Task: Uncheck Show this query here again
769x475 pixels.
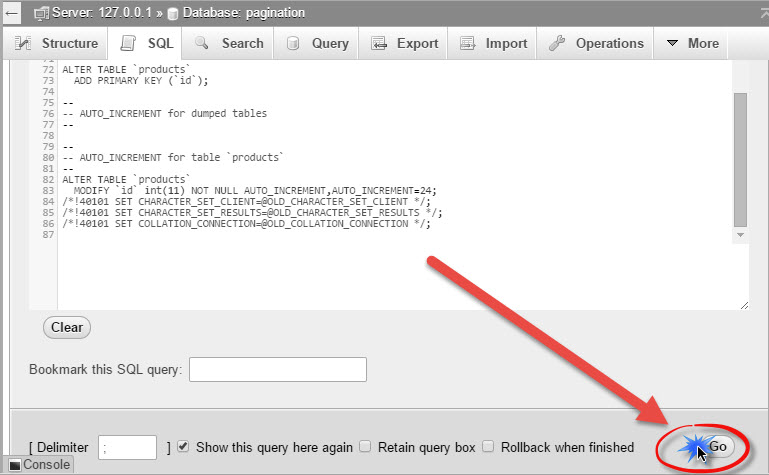Action: click(x=183, y=447)
